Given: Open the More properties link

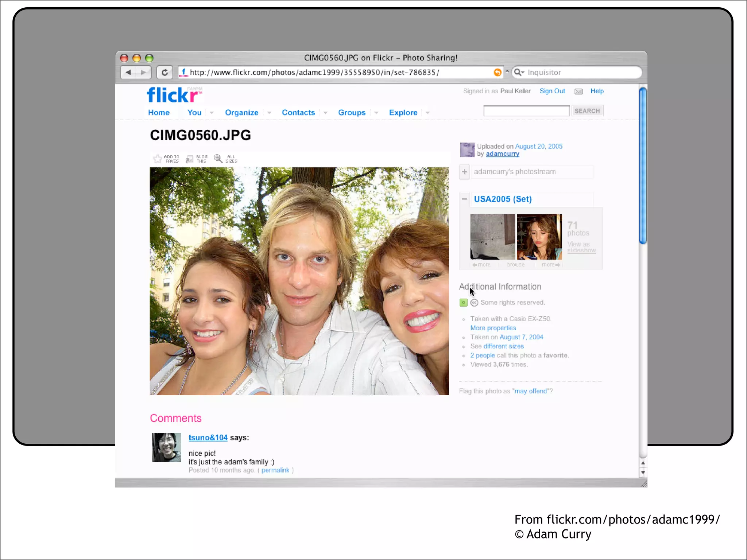Looking at the screenshot, I should point(493,328).
